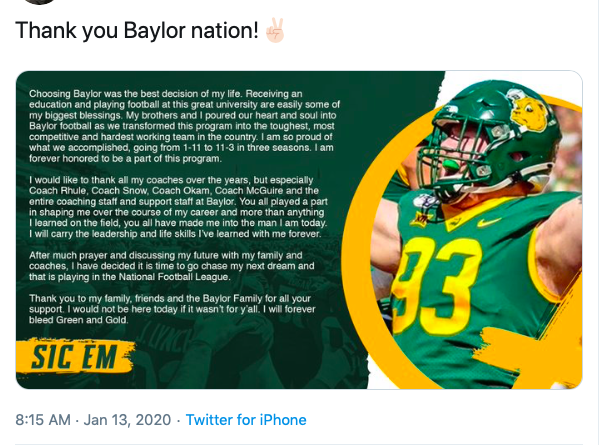
Task: Click the 'After much prayer' paragraph
Action: 172,266
